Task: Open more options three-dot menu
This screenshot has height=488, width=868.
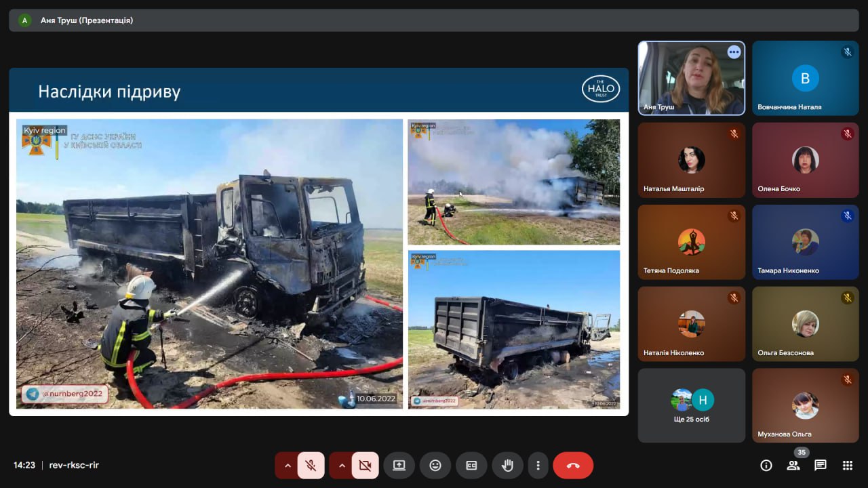Action: point(538,466)
